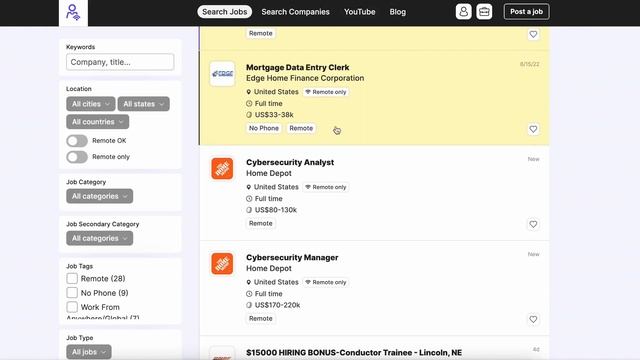Open the All countries dropdown
The width and height of the screenshot is (640, 360).
pos(98,122)
